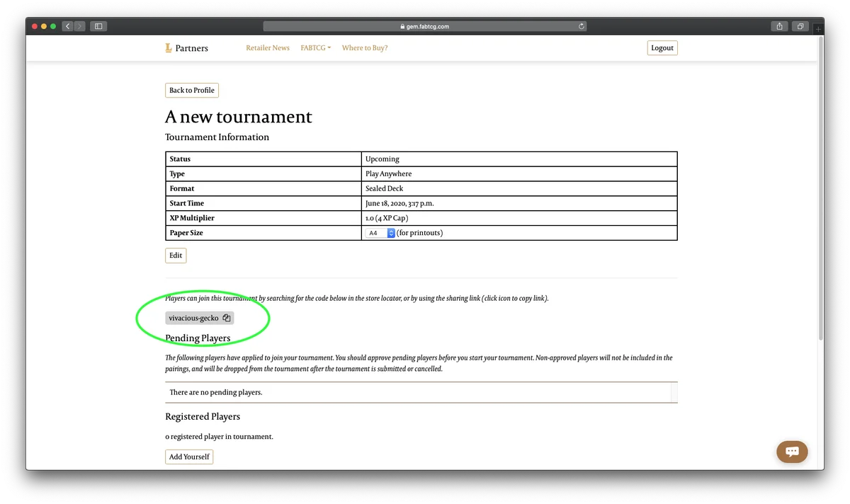Open the chat support bubble
This screenshot has height=504, width=850.
[792, 452]
